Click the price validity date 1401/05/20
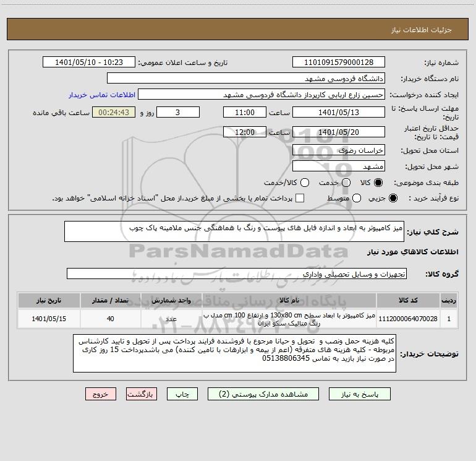The image size is (476, 461). point(339,132)
